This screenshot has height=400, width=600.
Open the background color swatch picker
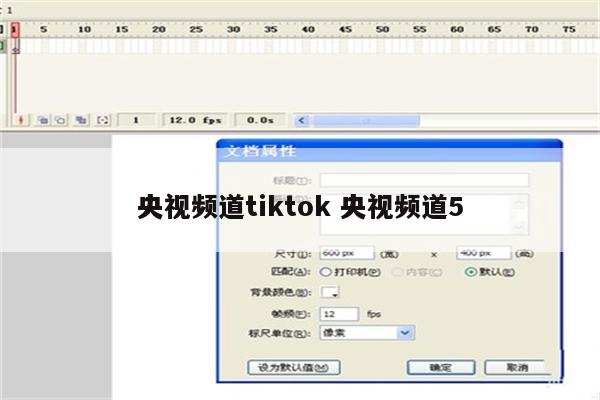(x=329, y=292)
